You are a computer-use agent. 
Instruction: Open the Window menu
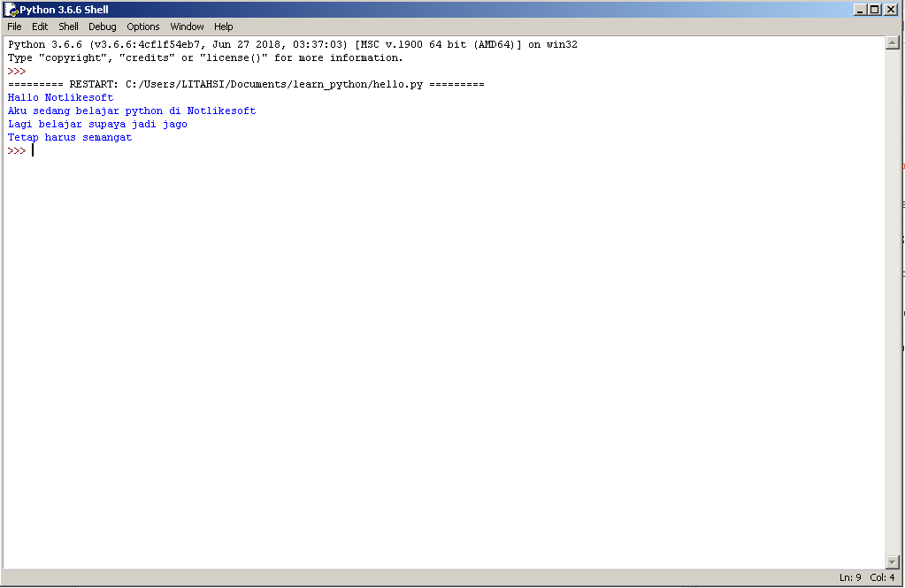pyautogui.click(x=187, y=27)
